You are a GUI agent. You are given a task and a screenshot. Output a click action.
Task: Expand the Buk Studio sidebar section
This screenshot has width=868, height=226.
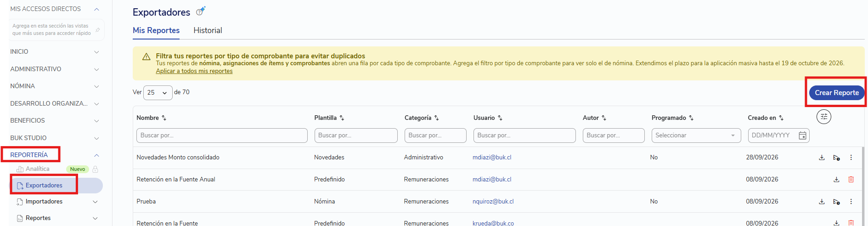pos(96,138)
